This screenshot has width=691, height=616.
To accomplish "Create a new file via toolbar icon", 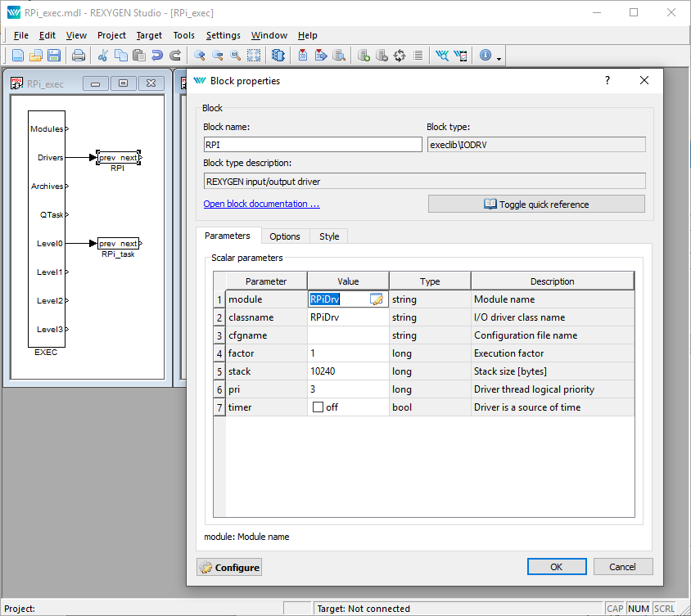I will pyautogui.click(x=18, y=56).
